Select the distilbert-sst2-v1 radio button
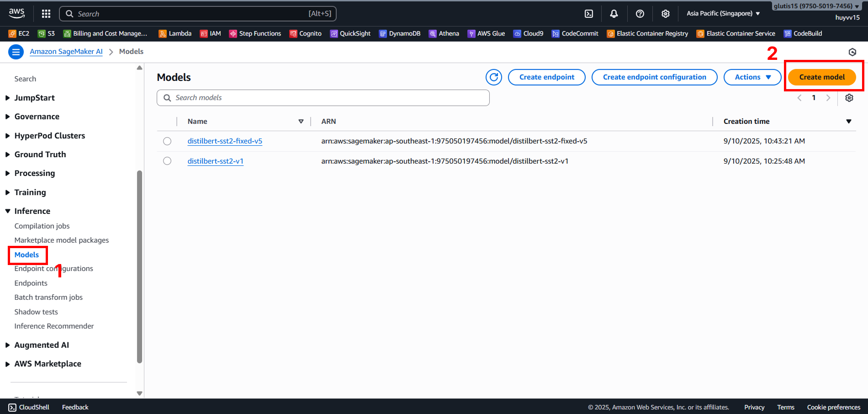This screenshot has height=414, width=868. 167,161
